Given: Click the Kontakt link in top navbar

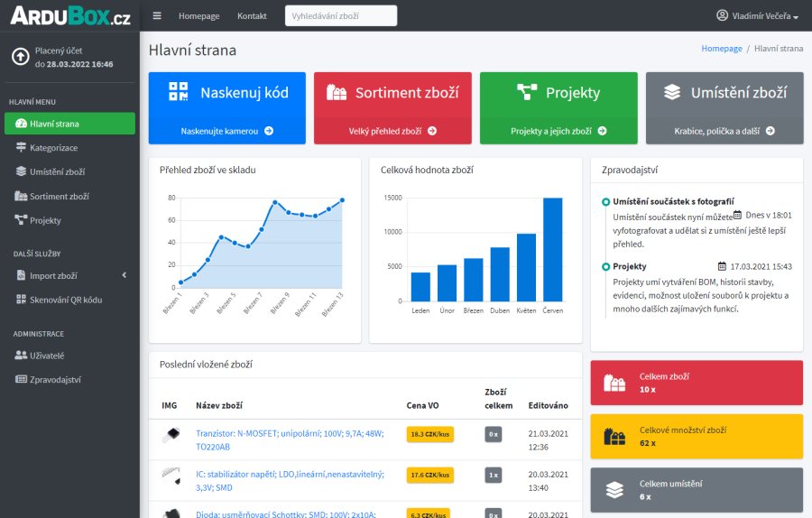Looking at the screenshot, I should coord(252,16).
